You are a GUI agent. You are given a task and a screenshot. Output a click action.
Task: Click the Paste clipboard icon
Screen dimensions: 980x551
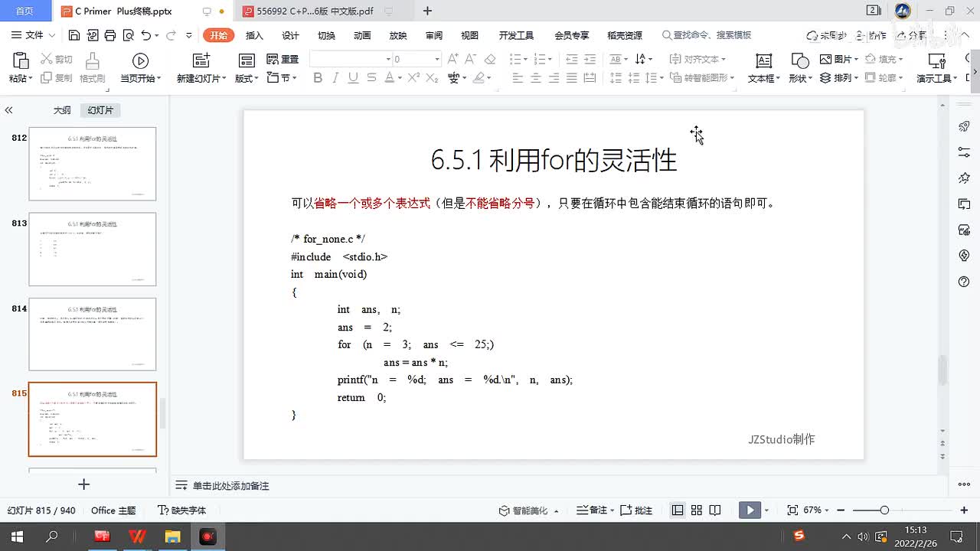pyautogui.click(x=21, y=60)
